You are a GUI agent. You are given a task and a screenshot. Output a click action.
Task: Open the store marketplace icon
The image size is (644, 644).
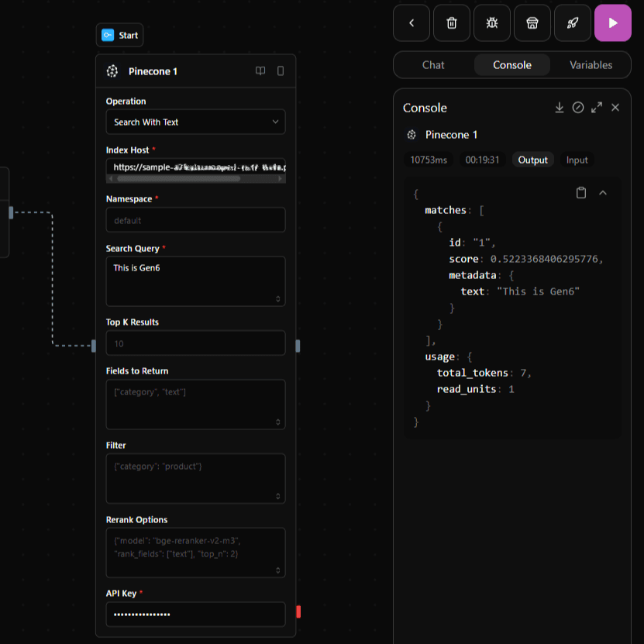tap(532, 23)
